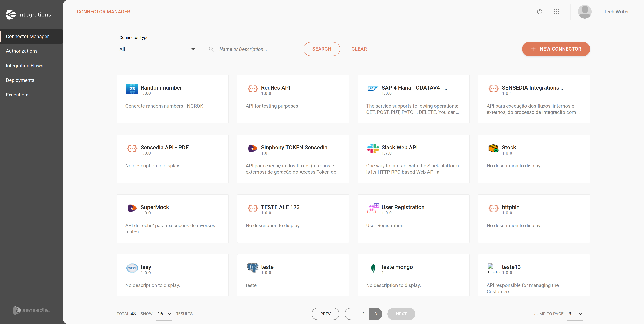Click the CLEAR button

pos(359,49)
